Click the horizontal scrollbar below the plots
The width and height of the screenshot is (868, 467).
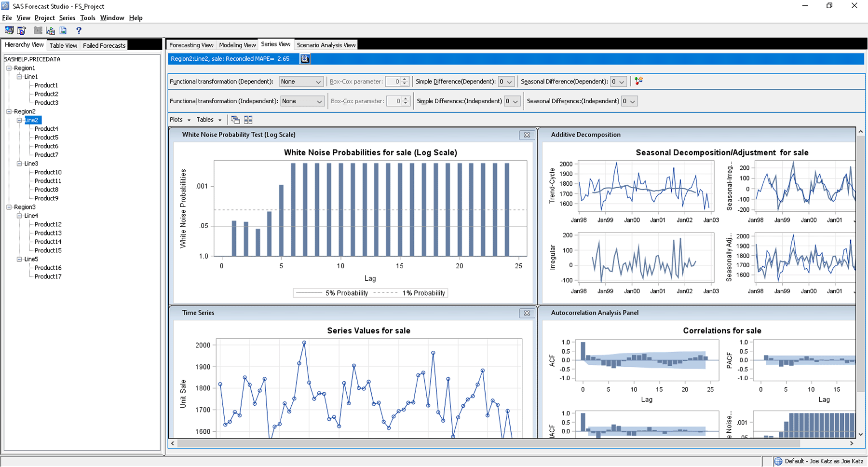coord(489,443)
